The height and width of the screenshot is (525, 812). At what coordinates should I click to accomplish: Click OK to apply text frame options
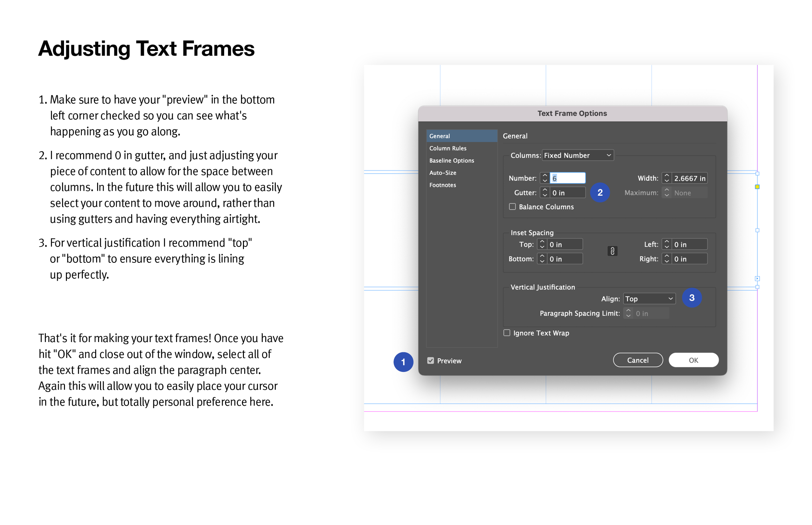[693, 360]
